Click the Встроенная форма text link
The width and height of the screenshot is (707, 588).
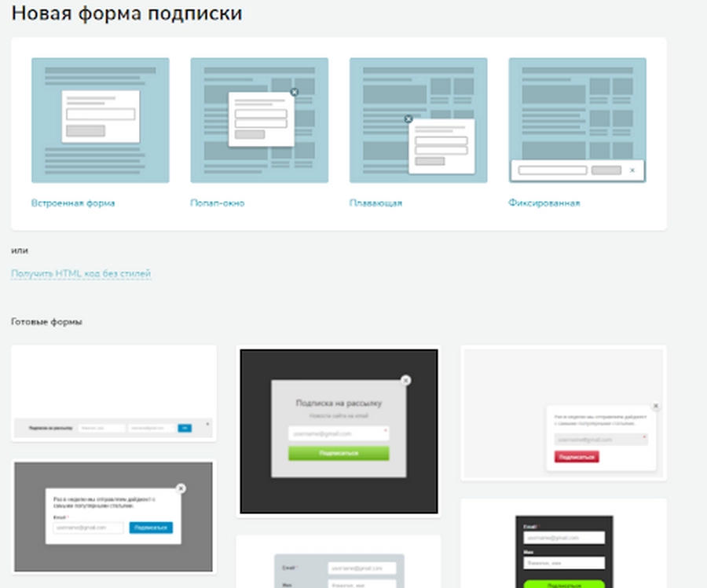point(73,203)
